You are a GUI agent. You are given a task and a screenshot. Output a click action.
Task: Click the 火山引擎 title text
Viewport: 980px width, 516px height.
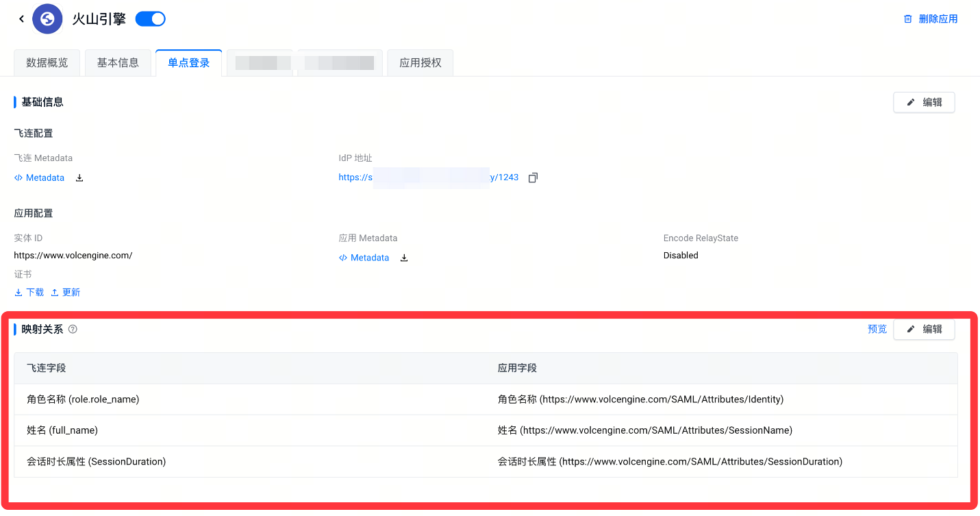[x=99, y=19]
